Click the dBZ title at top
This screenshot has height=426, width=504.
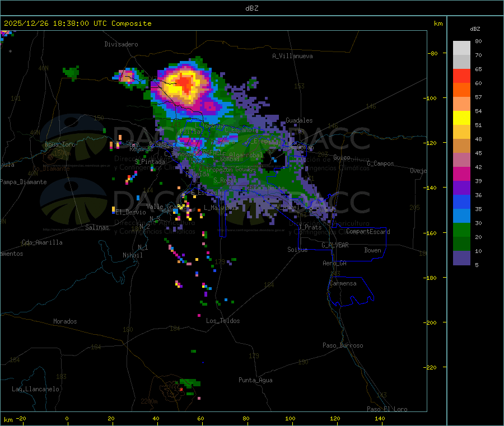coord(252,8)
